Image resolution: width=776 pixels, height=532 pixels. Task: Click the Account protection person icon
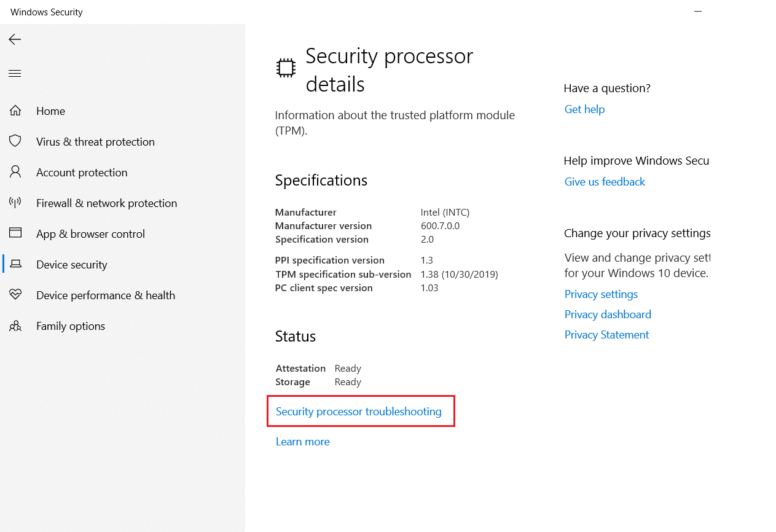tap(15, 172)
